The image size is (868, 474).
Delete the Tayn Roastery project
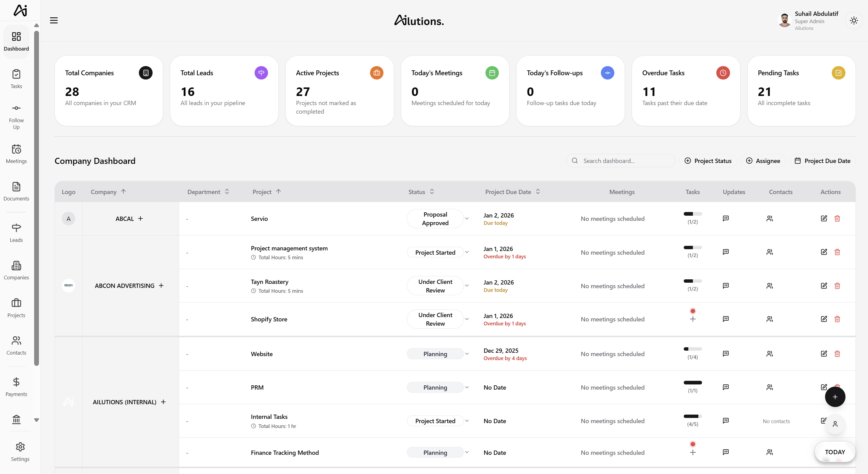point(837,286)
